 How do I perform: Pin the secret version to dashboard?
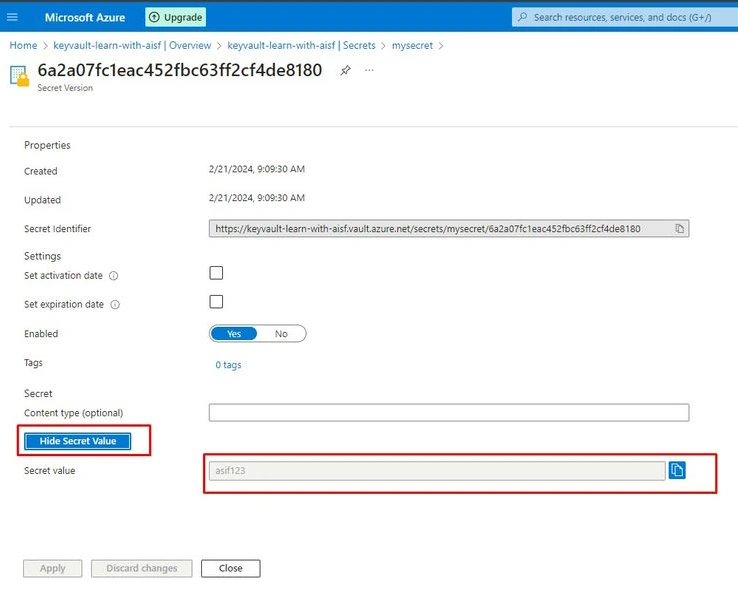[345, 71]
